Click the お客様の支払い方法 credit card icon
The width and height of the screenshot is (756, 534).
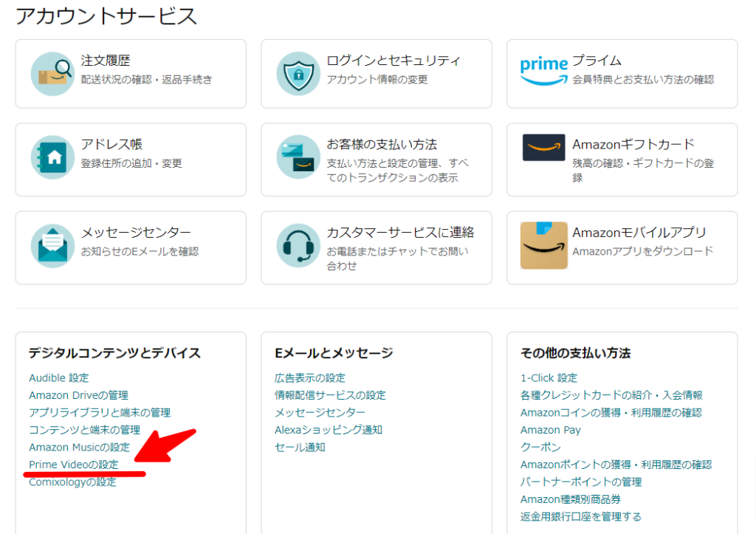[x=298, y=157]
